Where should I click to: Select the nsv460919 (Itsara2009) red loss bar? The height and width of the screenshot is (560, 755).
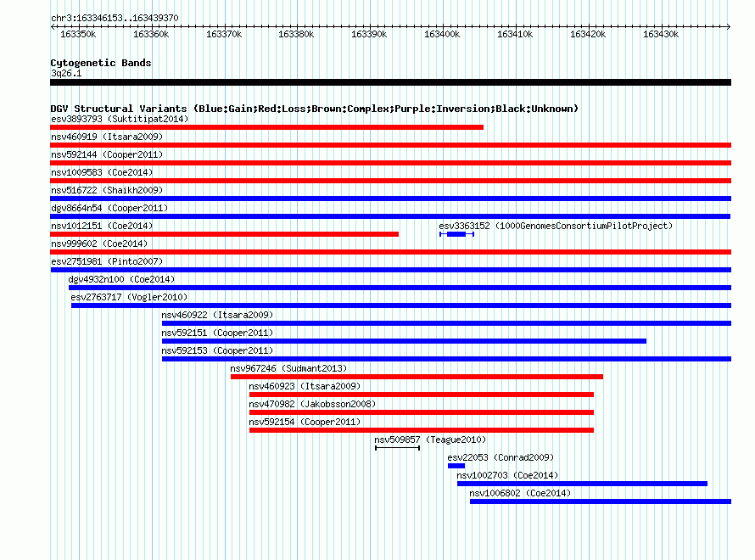pyautogui.click(x=390, y=145)
